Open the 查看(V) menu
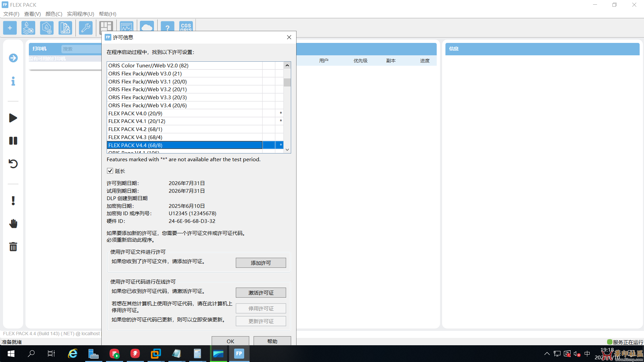The width and height of the screenshot is (644, 362). [x=33, y=14]
